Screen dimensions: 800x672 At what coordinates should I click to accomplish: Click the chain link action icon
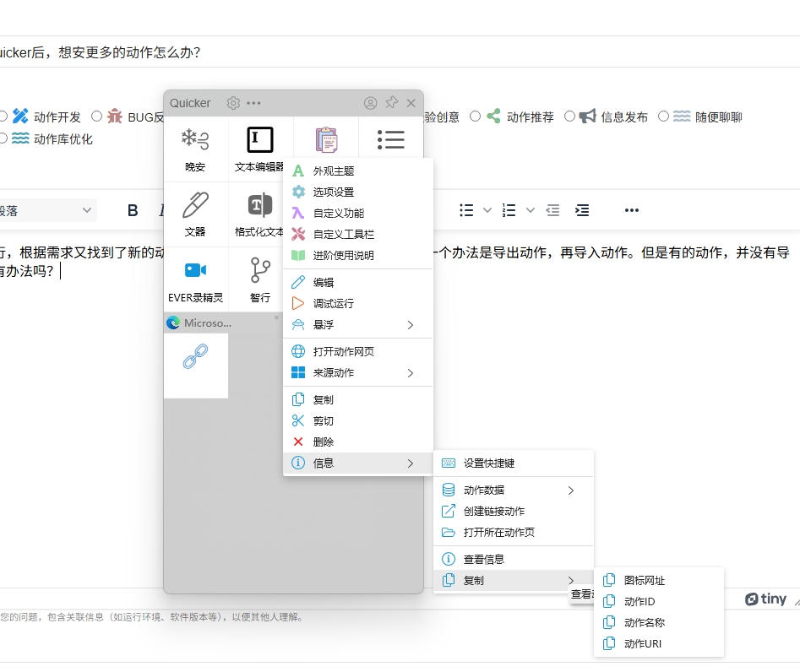pos(195,356)
